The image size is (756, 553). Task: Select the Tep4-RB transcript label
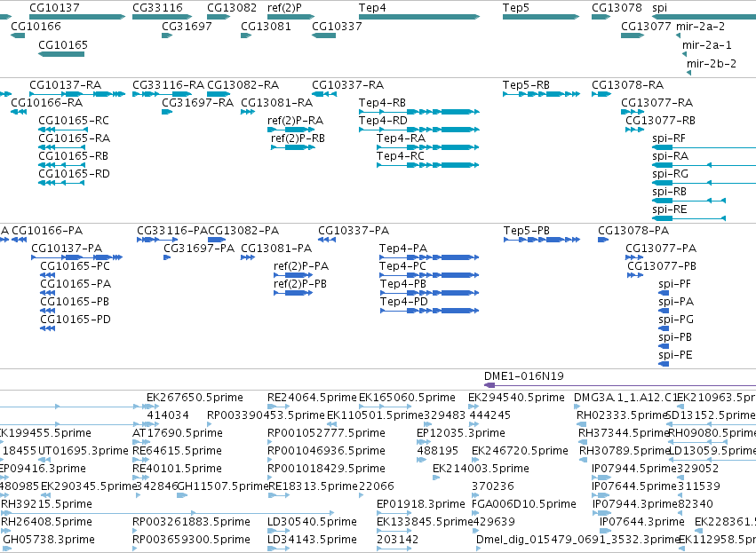point(382,103)
